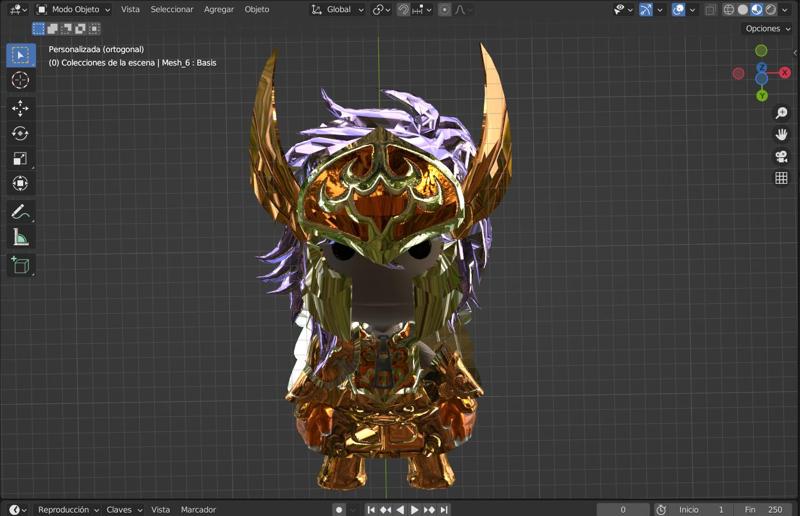
Task: Click the blue Z axis gizmo ball
Action: [762, 67]
